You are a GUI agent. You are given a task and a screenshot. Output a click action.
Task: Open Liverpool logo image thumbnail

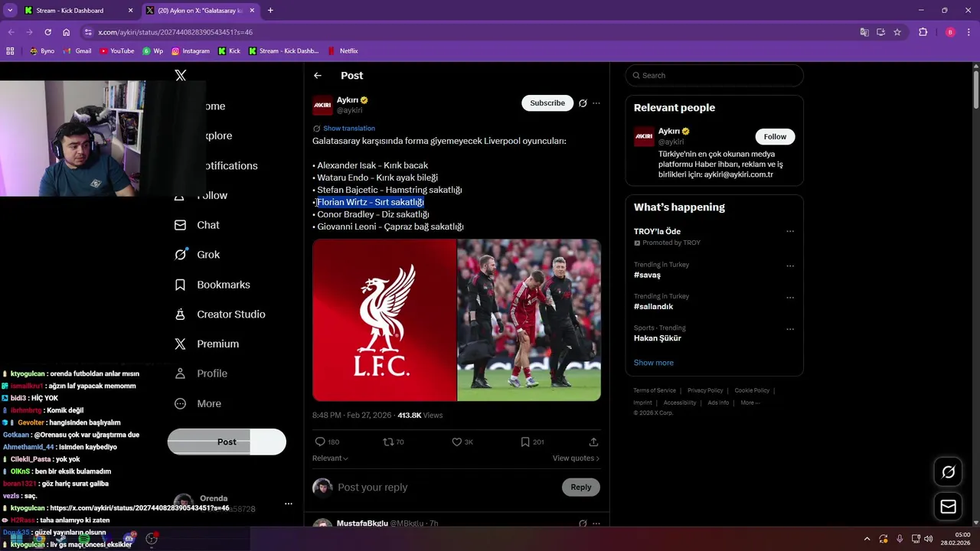pyautogui.click(x=384, y=320)
